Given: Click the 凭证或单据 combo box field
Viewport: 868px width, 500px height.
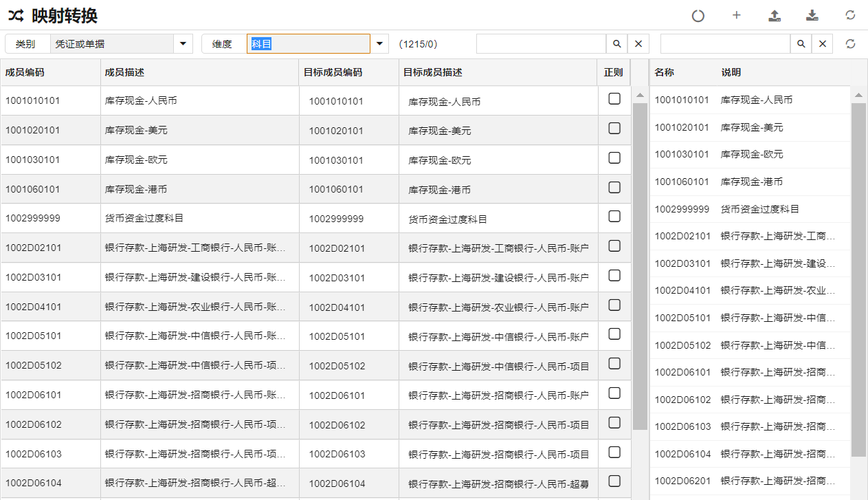Looking at the screenshot, I should point(112,44).
